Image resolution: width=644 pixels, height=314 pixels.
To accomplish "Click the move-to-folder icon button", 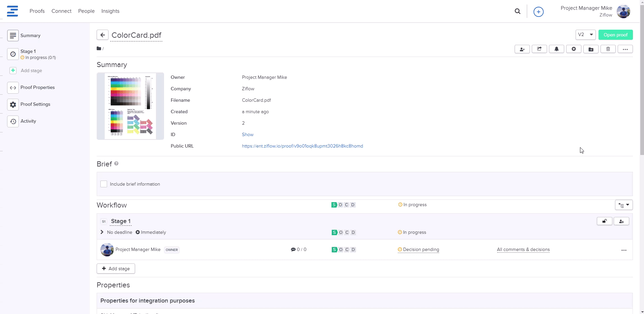I will tap(591, 49).
